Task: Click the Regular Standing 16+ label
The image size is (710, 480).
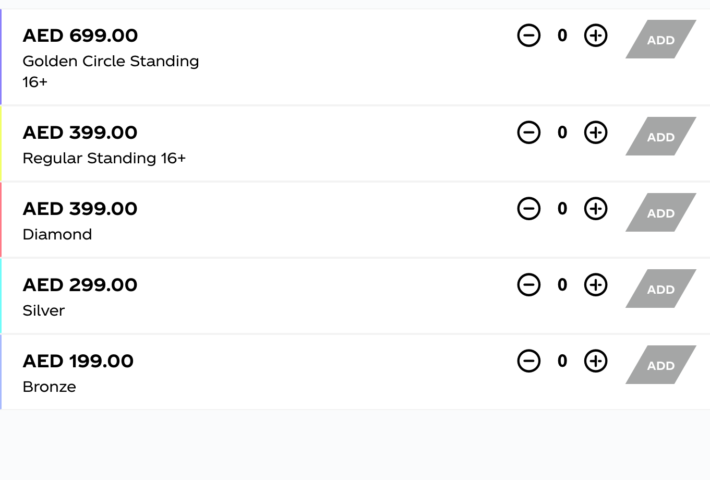Action: [104, 158]
